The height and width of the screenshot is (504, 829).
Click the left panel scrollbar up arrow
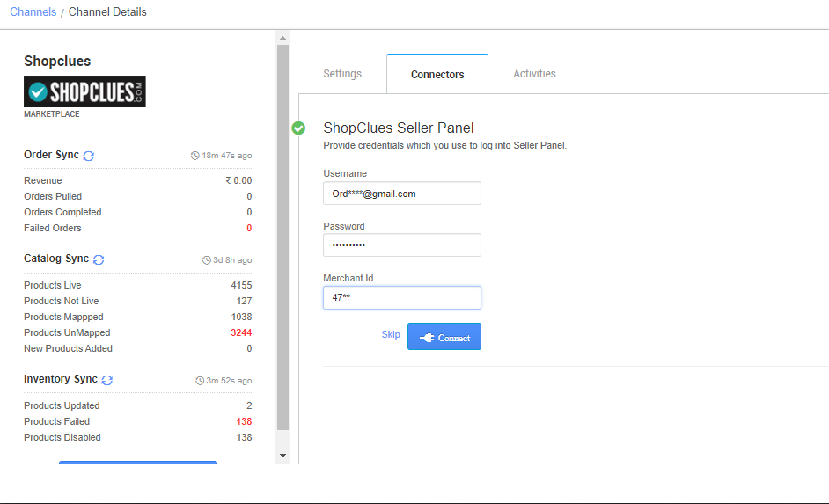[x=282, y=38]
